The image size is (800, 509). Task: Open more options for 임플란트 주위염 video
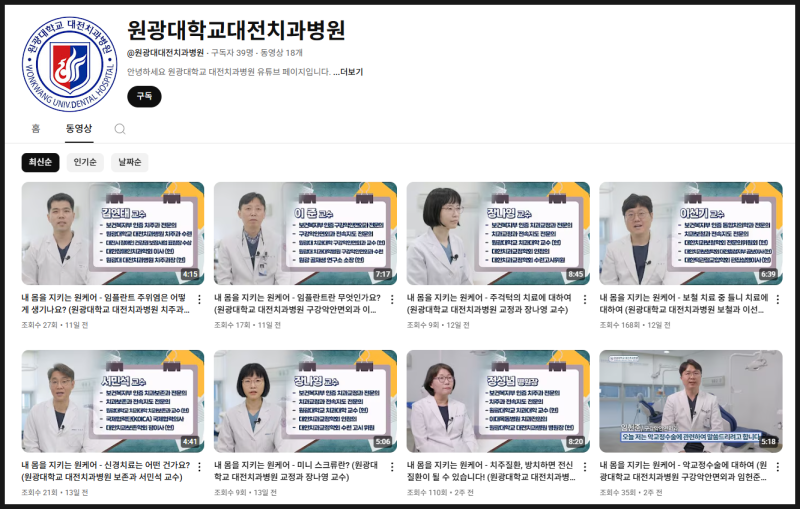[199, 299]
